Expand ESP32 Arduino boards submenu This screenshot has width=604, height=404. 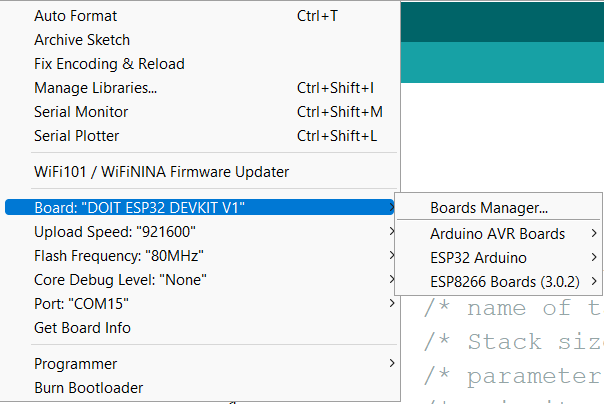point(498,258)
